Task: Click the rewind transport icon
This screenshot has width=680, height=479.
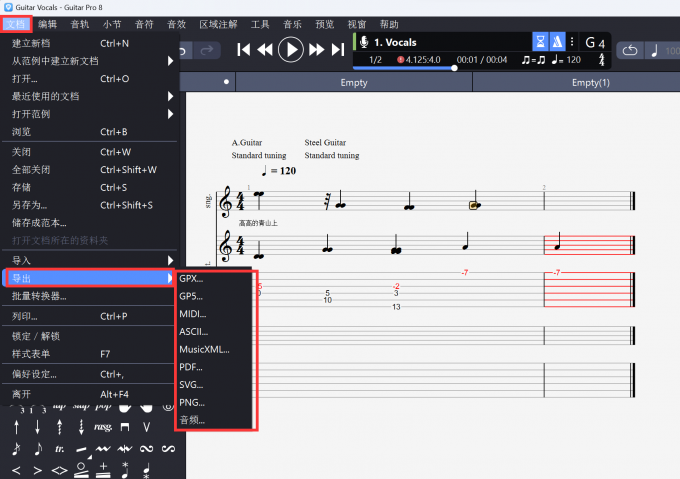Action: 265,49
